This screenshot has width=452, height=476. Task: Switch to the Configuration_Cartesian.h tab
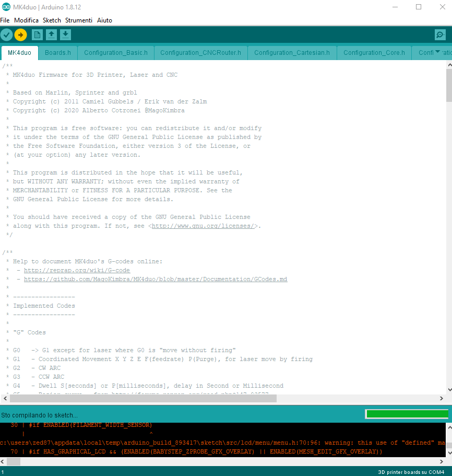(292, 53)
